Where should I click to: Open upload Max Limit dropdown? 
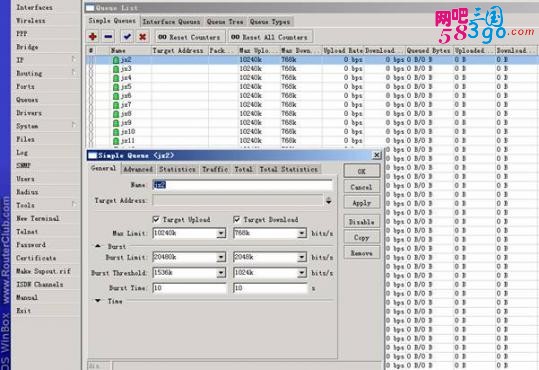pos(222,233)
